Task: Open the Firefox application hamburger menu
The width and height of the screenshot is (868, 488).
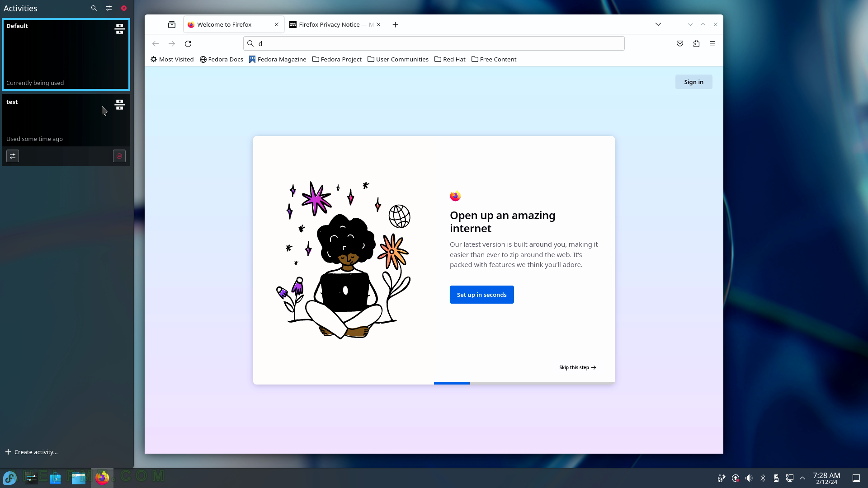Action: (x=712, y=43)
